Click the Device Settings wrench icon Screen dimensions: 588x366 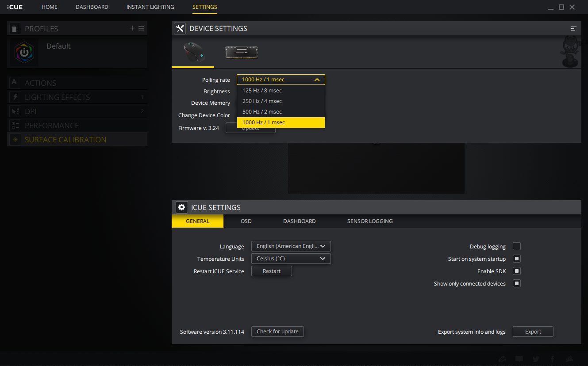pos(180,28)
